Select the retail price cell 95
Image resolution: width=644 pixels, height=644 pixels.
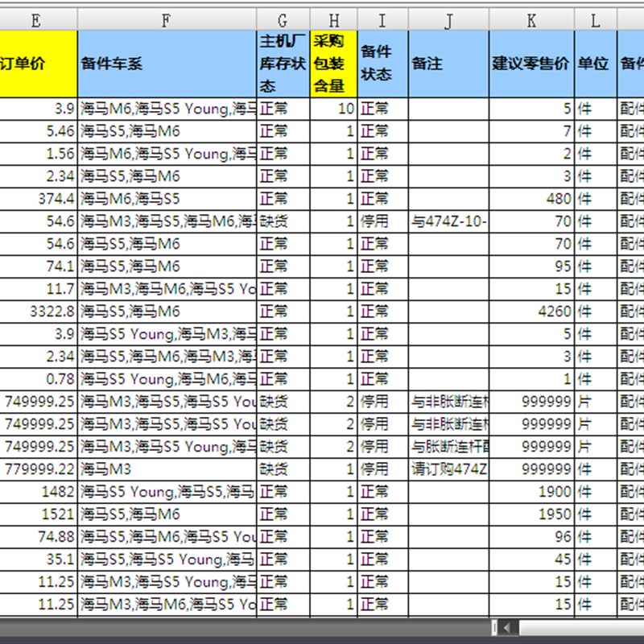tap(532, 266)
